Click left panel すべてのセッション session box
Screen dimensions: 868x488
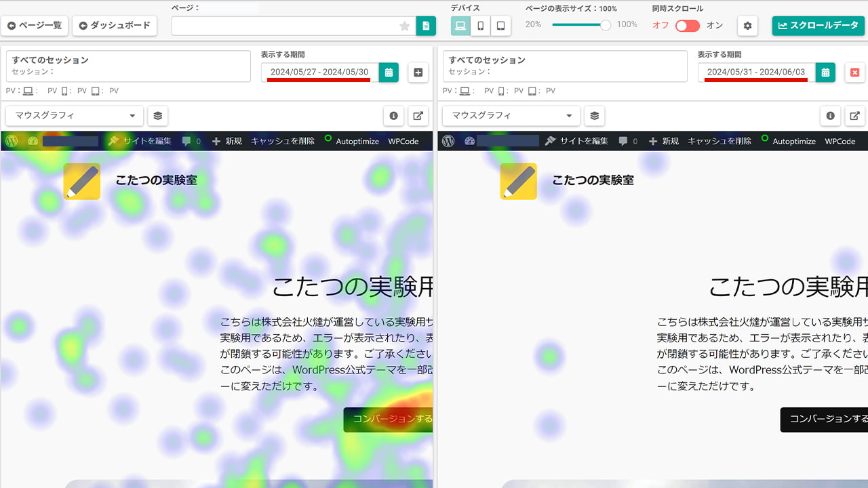pos(128,66)
